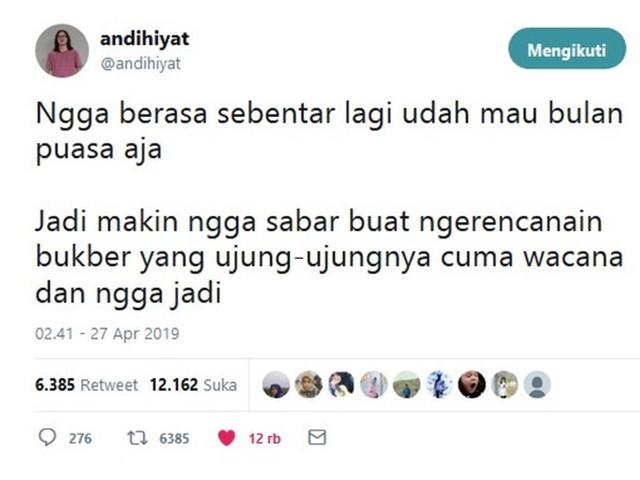Toggle the Mengikuti follow button

[567, 49]
